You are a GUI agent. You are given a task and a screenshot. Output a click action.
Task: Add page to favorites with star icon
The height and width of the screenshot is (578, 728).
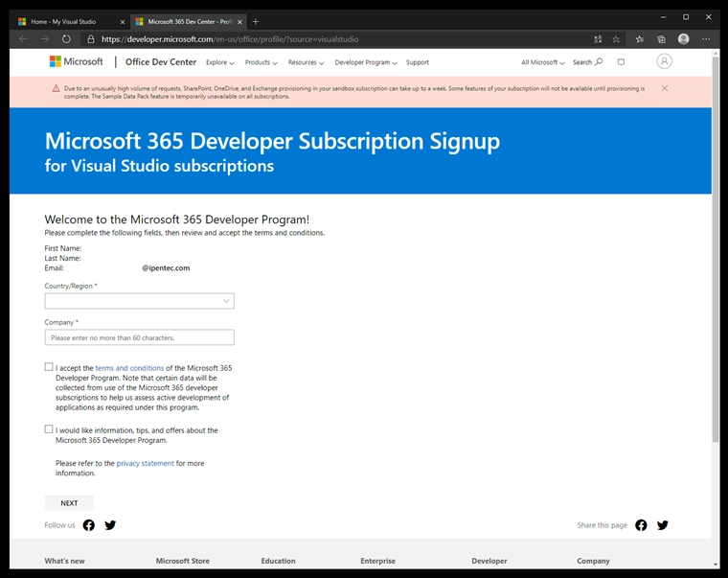point(616,39)
